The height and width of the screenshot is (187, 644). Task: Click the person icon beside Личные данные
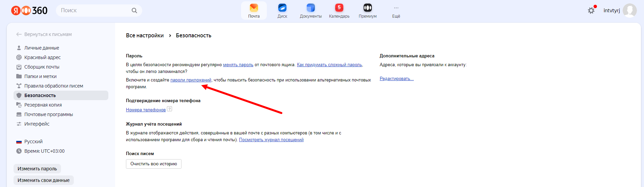coord(19,48)
